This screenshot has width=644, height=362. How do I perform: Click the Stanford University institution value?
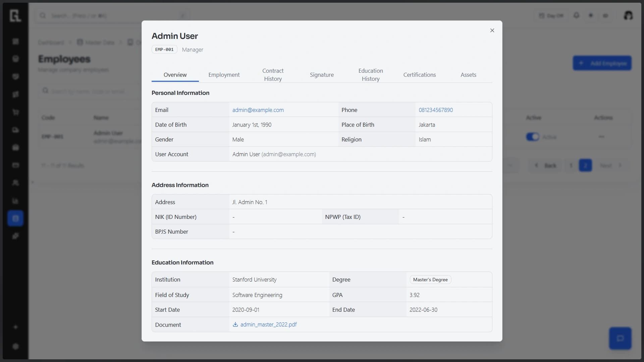pyautogui.click(x=254, y=280)
